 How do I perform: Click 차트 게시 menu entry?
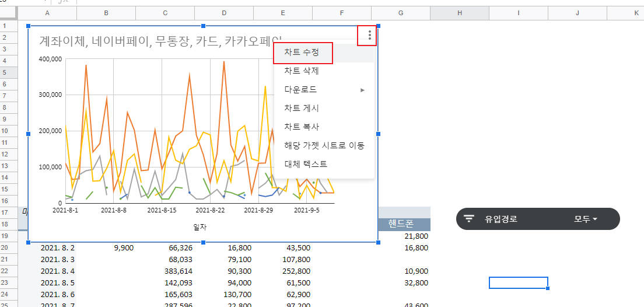pyautogui.click(x=302, y=109)
